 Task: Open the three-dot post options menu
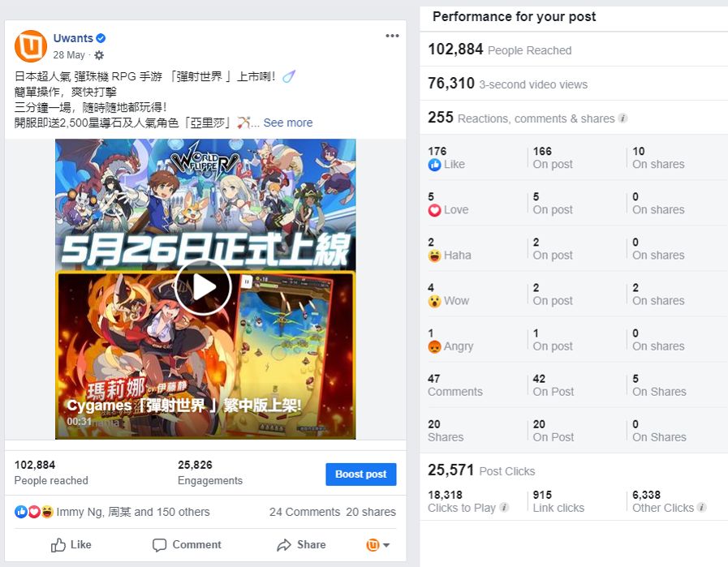click(392, 36)
